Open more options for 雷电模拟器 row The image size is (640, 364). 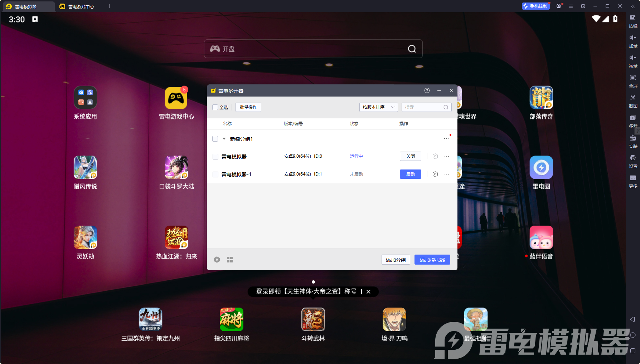click(447, 156)
